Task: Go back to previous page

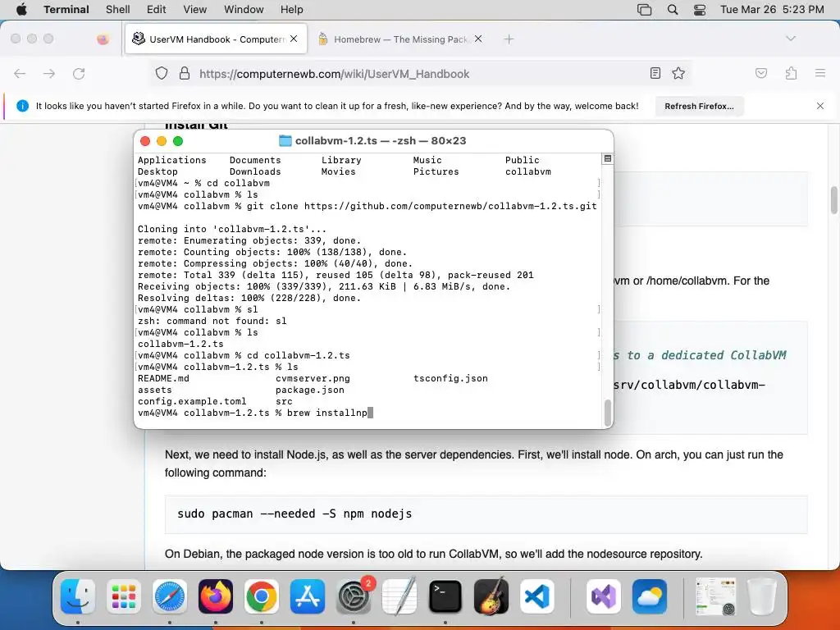Action: [20, 73]
